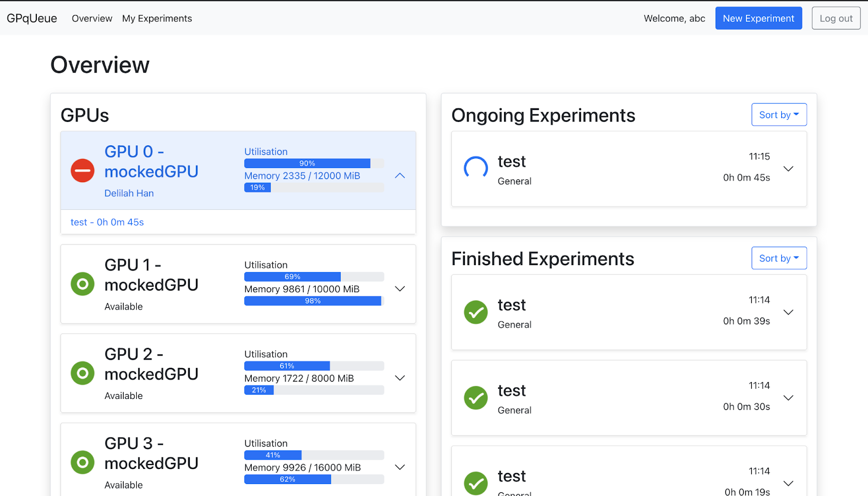The image size is (868, 496).
Task: Expand the GPU 1 card chevron
Action: coord(400,289)
